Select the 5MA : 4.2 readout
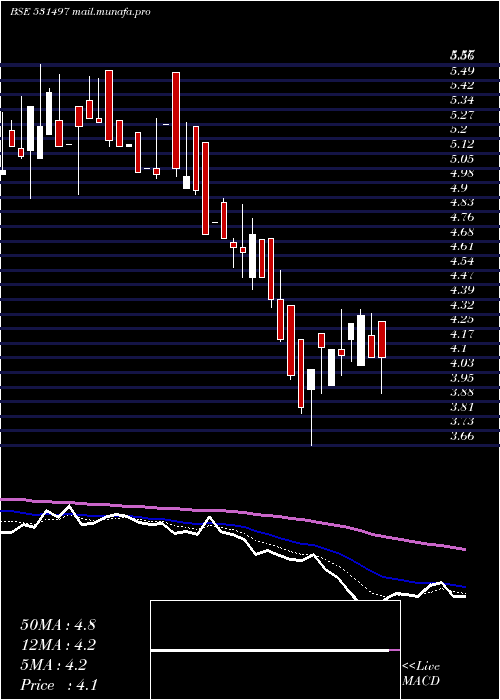 54,665
